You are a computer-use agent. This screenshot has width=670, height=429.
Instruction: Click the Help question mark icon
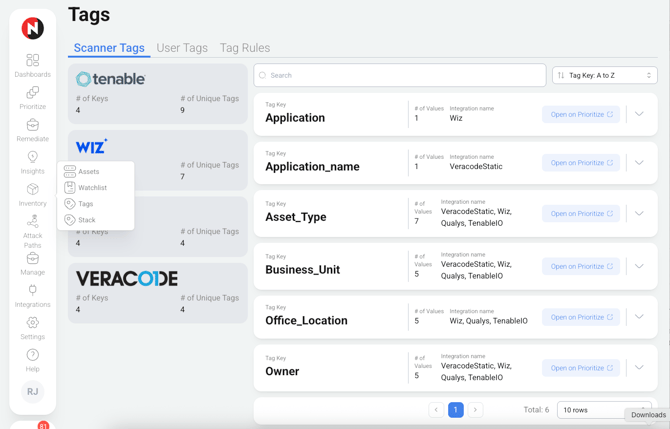(x=32, y=356)
